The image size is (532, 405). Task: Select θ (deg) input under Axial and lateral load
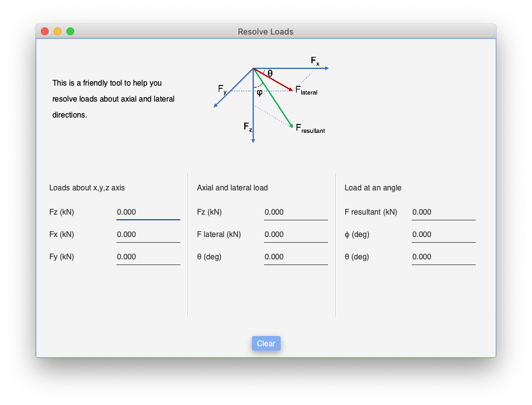296,257
